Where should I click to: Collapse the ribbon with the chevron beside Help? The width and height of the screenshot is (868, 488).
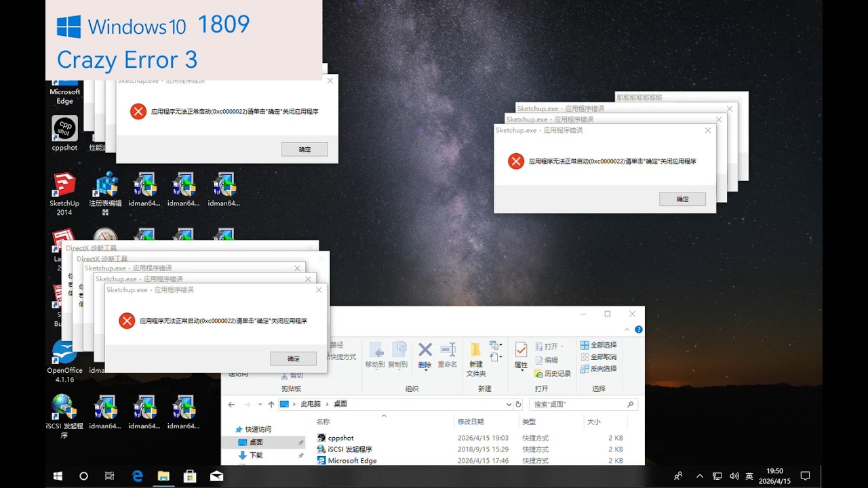click(x=627, y=329)
